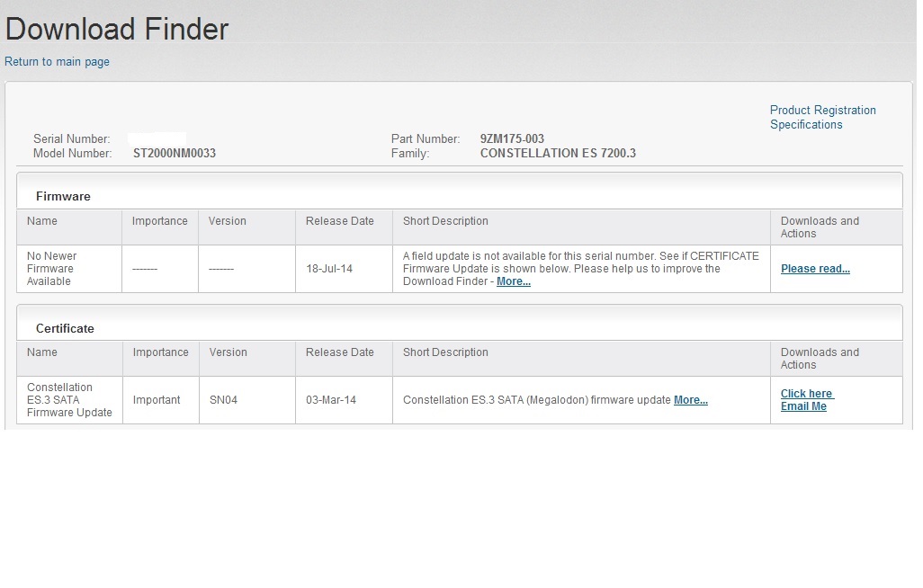923x588 pixels.
Task: Select Importance header in Firmware table
Action: [x=159, y=221]
